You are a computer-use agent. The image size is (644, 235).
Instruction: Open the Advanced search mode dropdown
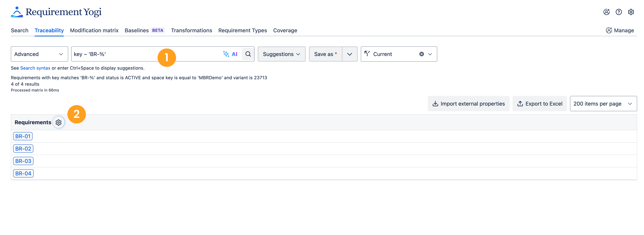(39, 54)
